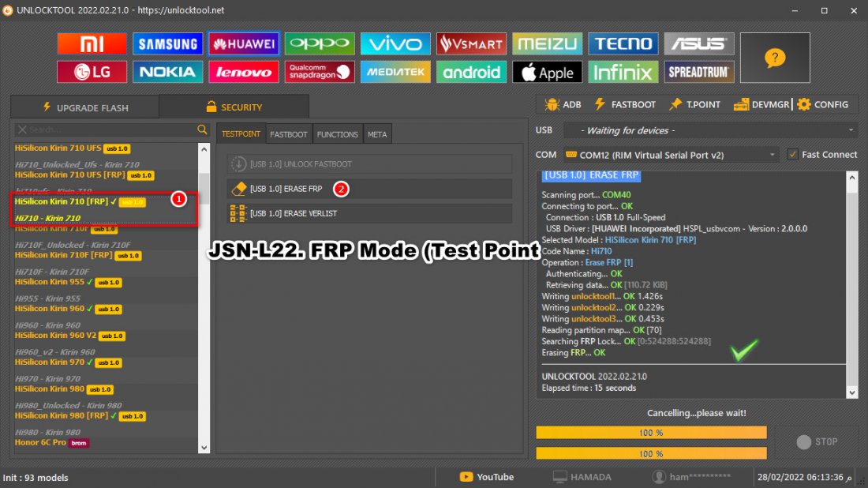Select HiSilicon Kirin 980 [FRP] model
The image size is (868, 488).
[80, 415]
